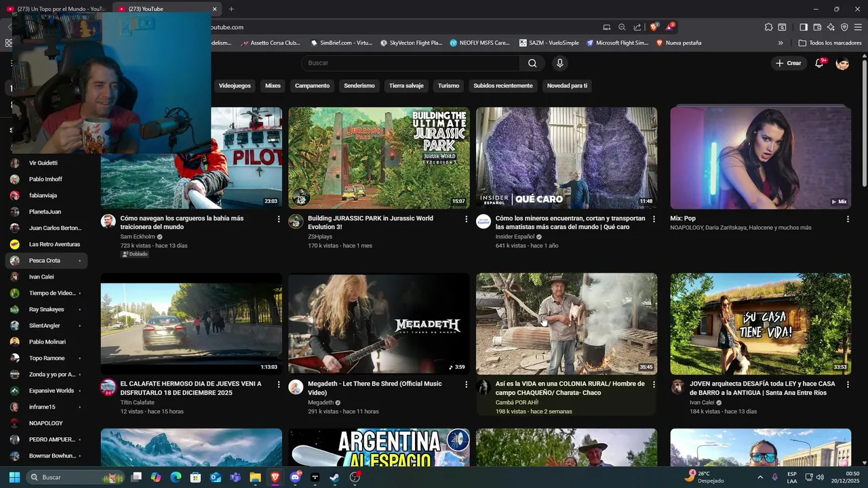Select Novedad para ti filter chip
This screenshot has width=868, height=488.
pyautogui.click(x=567, y=86)
